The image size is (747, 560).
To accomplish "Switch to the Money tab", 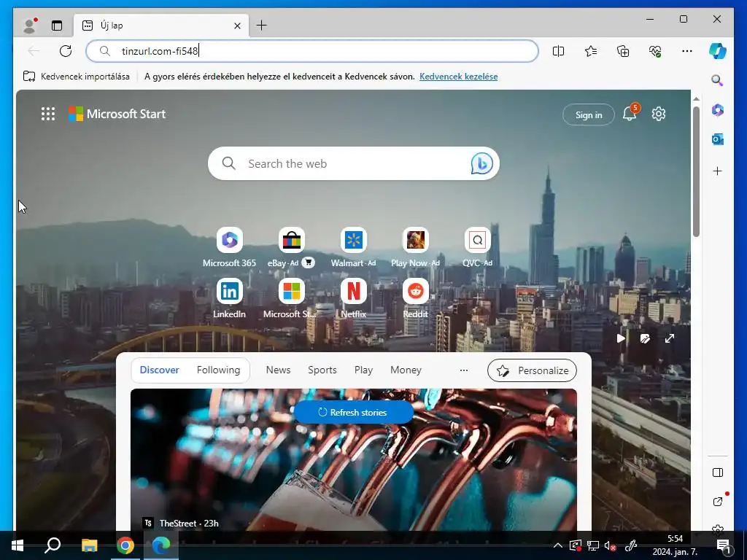I will (x=406, y=370).
